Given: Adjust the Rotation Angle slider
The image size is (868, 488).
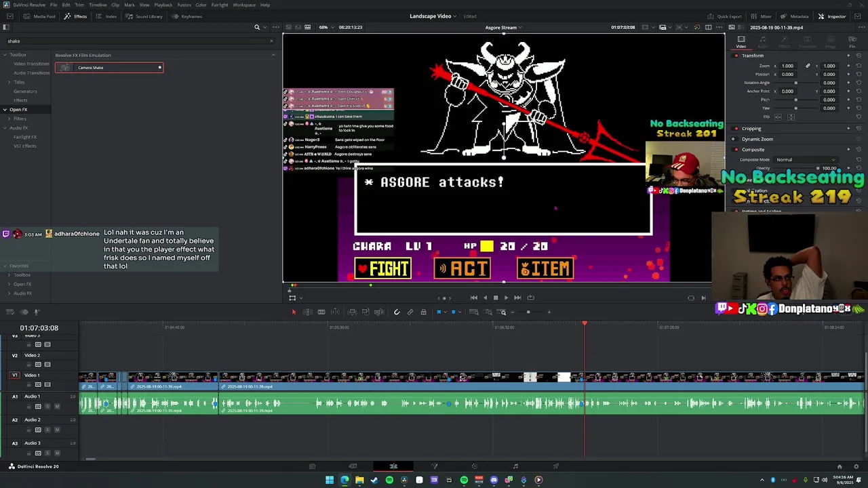Looking at the screenshot, I should click(x=795, y=83).
